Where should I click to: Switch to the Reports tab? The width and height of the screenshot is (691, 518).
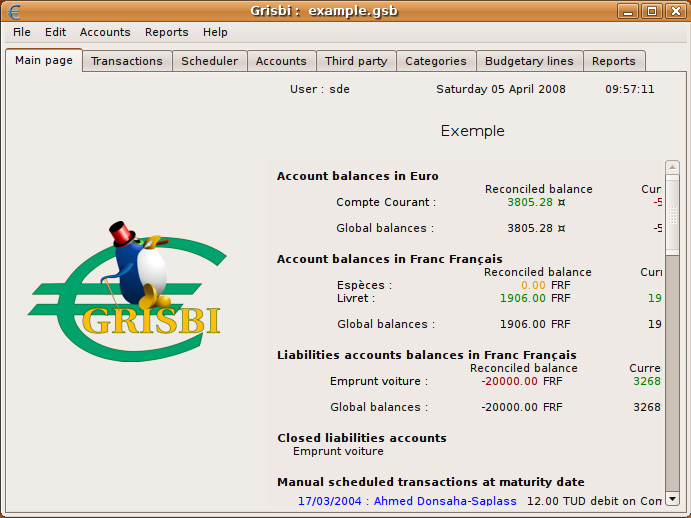tap(614, 61)
